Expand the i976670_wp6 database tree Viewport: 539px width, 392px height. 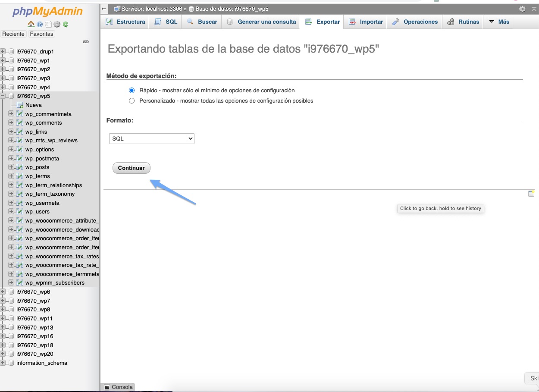tap(3, 292)
